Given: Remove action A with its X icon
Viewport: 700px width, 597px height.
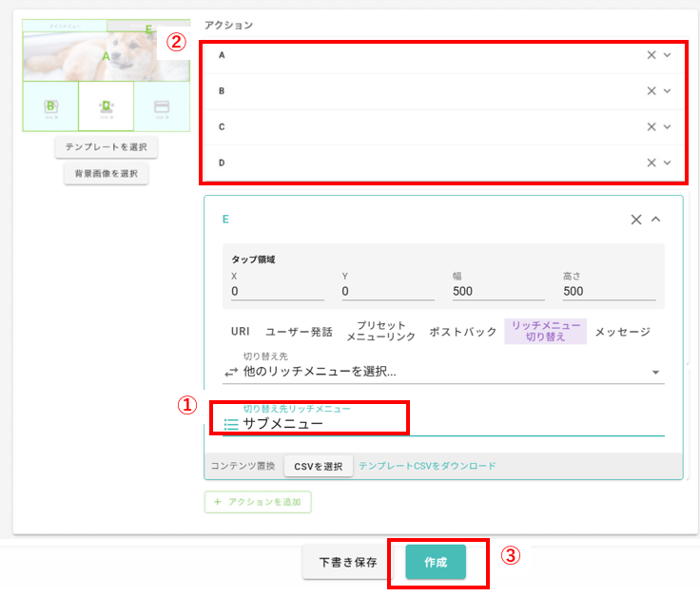Looking at the screenshot, I should click(651, 55).
